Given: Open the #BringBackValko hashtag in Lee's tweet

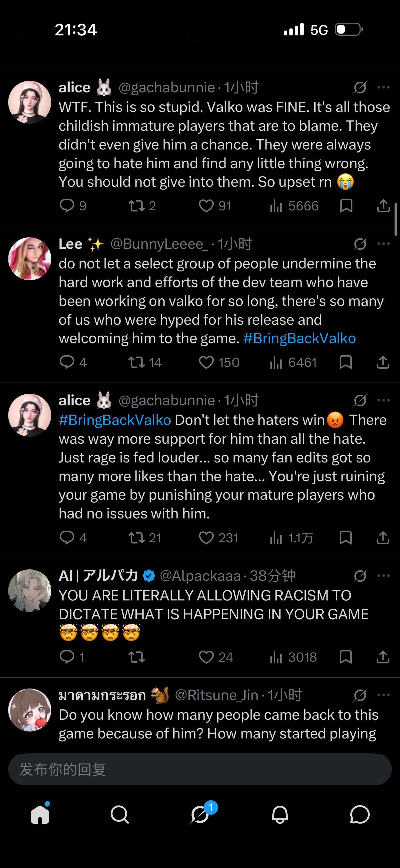Looking at the screenshot, I should click(299, 338).
